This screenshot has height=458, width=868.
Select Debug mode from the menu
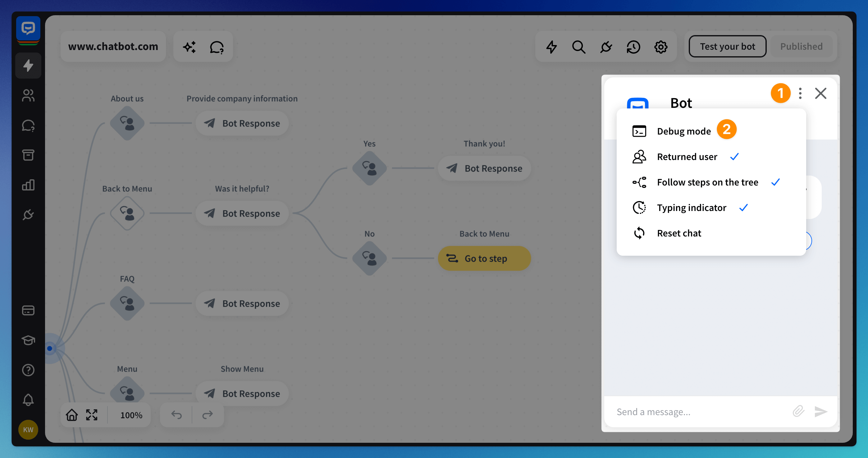click(x=683, y=131)
